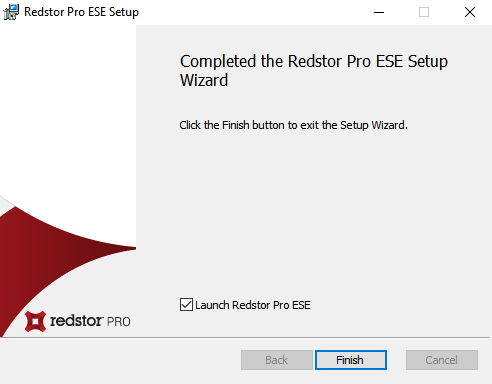
Task: Click the disabled Cancel button
Action: tap(442, 360)
